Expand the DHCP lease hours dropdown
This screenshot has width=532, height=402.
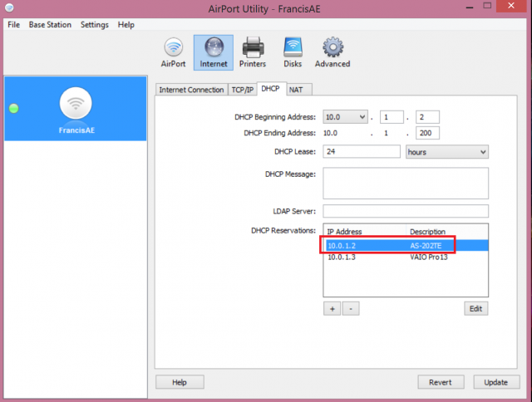point(447,152)
